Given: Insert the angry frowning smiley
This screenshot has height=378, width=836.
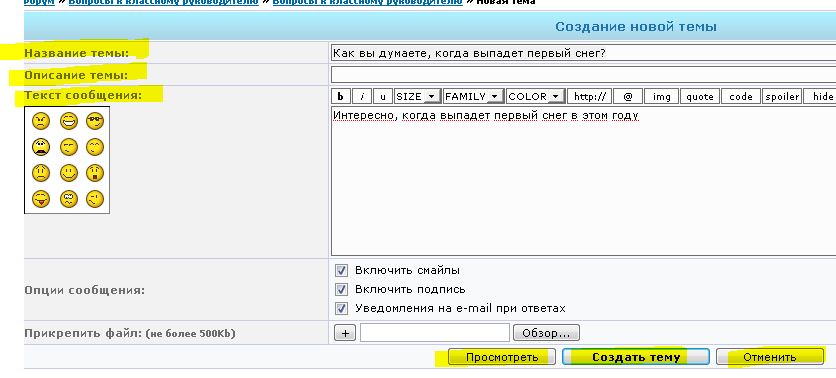Looking at the screenshot, I should 41,121.
